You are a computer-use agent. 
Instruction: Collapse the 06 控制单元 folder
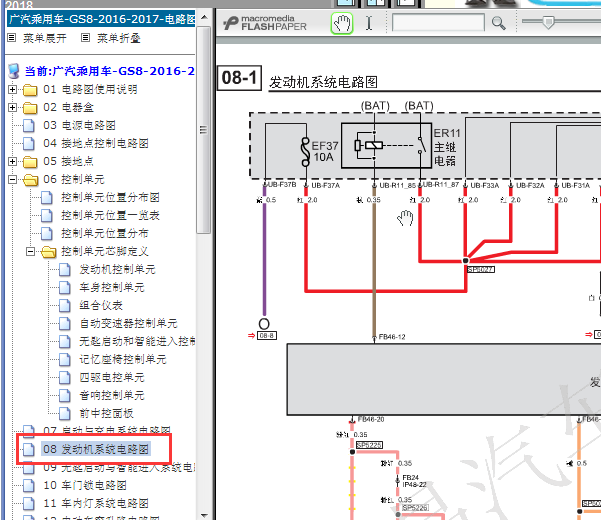[x=12, y=179]
